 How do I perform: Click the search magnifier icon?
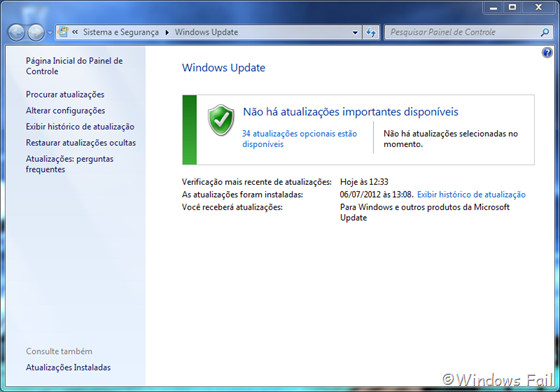pyautogui.click(x=545, y=32)
